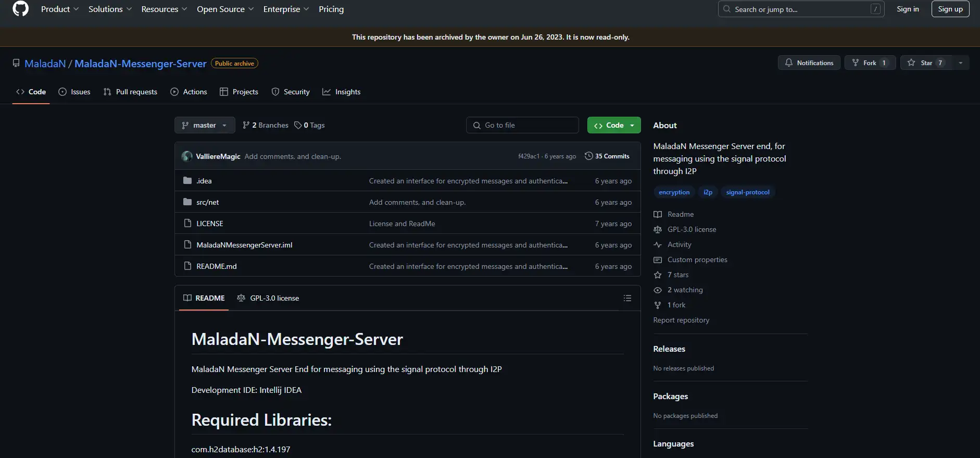Open the MaladaNMessengerServer.iml file
The height and width of the screenshot is (458, 980).
tap(244, 245)
